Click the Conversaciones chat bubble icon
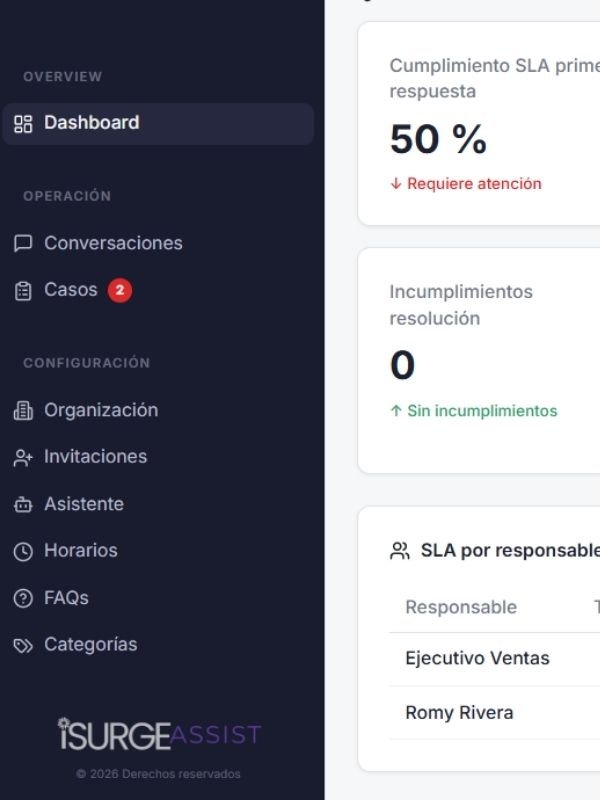This screenshot has width=600, height=800. point(23,244)
